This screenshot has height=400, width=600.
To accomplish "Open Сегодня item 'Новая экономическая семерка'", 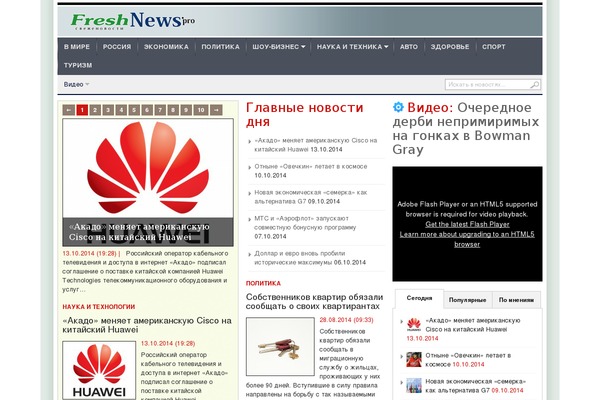I will coord(476,386).
